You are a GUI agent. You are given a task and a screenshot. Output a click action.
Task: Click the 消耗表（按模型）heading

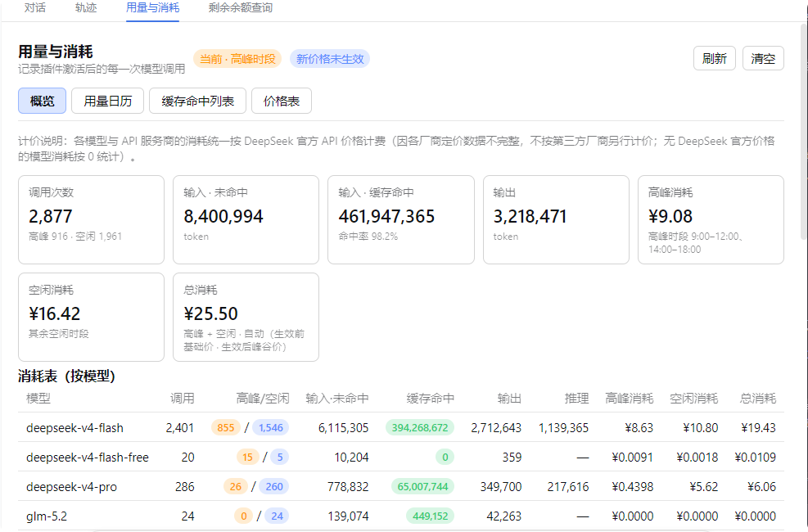(x=66, y=376)
